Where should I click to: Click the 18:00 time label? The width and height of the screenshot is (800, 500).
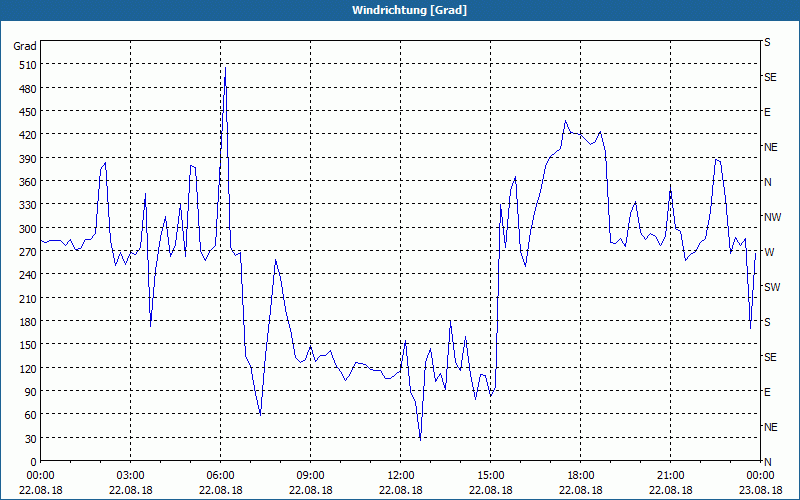[x=581, y=476]
